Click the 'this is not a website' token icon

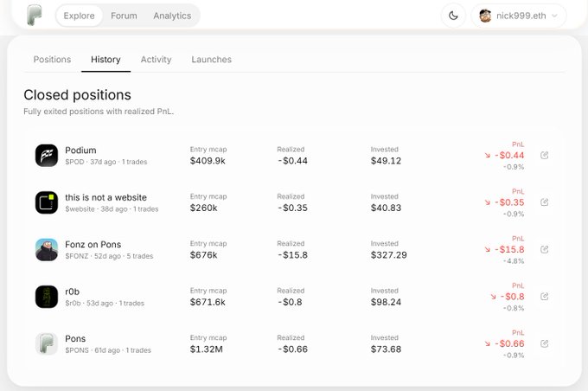[x=47, y=202]
